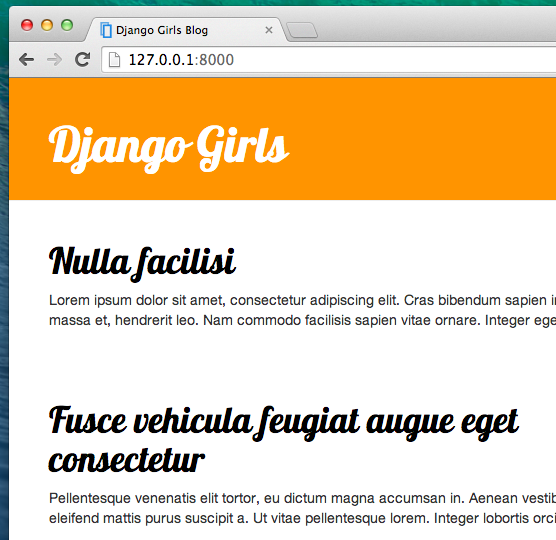The height and width of the screenshot is (540, 556).
Task: Click the Pellentesque venenatis paragraph text
Action: coord(302,508)
